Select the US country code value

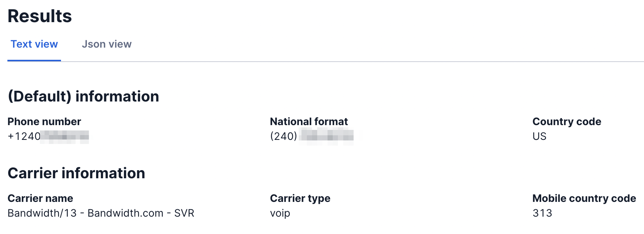539,137
